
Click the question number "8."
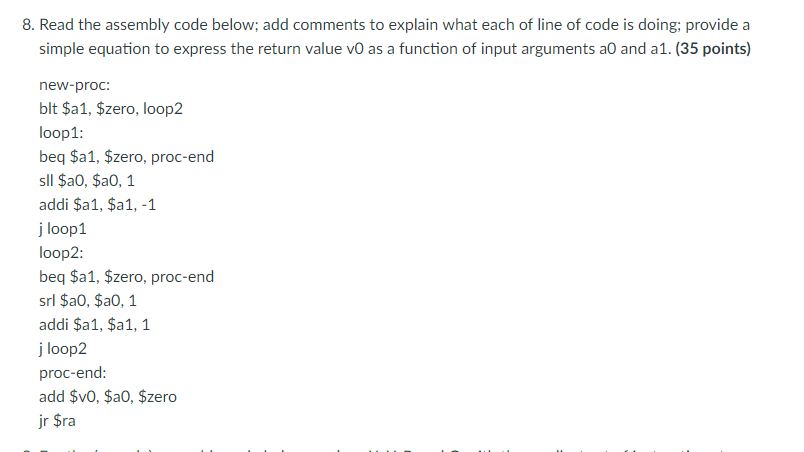[x=27, y=24]
